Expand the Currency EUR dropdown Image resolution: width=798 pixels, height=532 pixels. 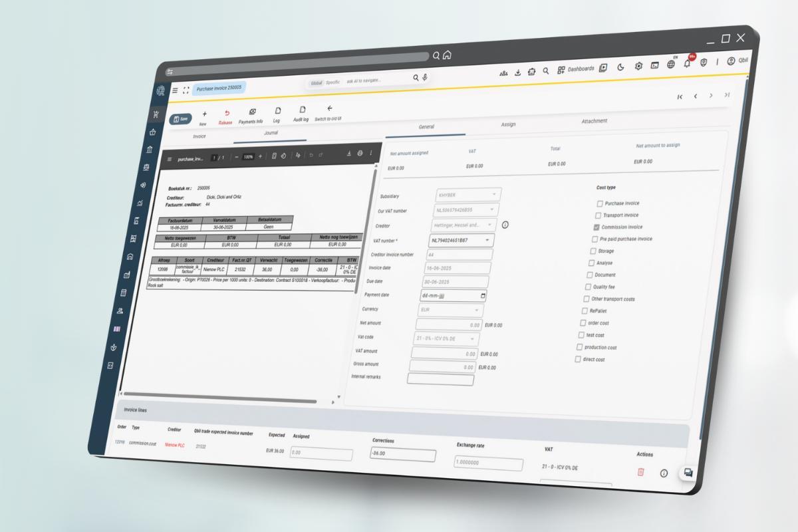[x=477, y=310]
